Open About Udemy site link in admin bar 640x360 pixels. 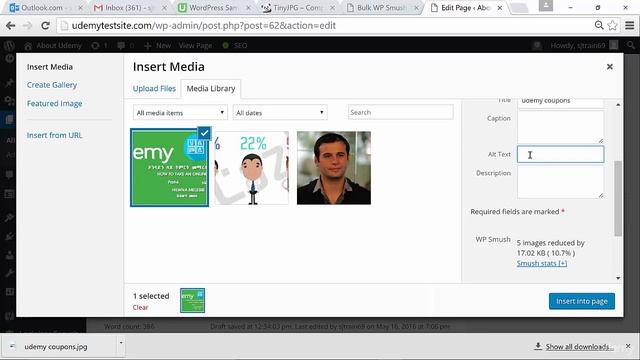pyautogui.click(x=53, y=46)
